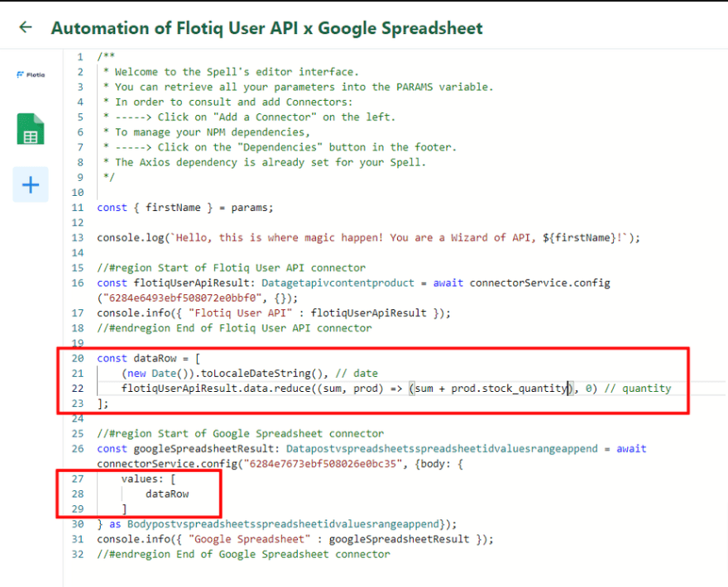The width and height of the screenshot is (728, 587).
Task: Click the 'const flotiqUserApiResult' declaration line
Action: 353,283
